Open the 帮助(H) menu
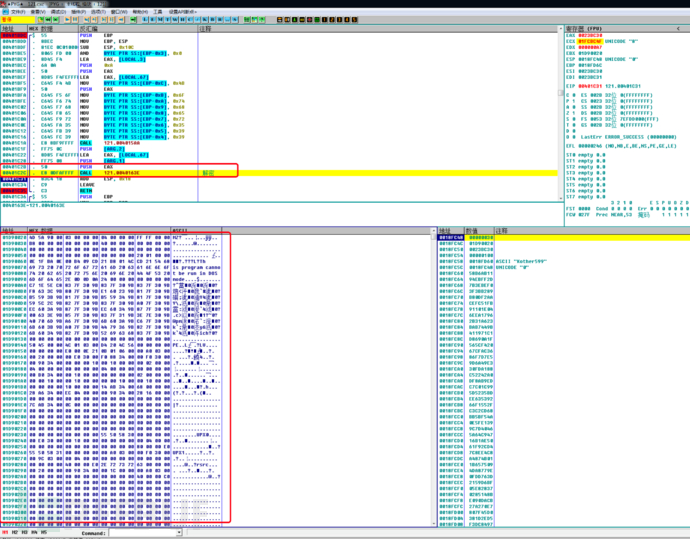690x539 pixels. (140, 12)
